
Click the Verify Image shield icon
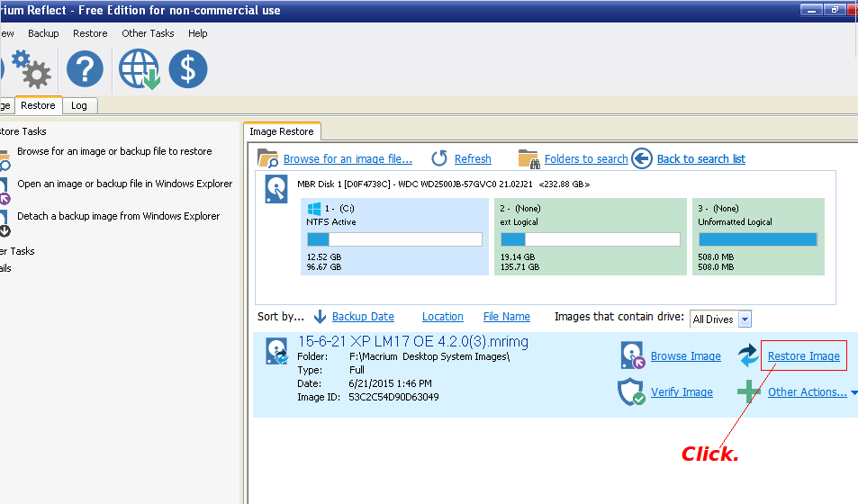pos(631,392)
